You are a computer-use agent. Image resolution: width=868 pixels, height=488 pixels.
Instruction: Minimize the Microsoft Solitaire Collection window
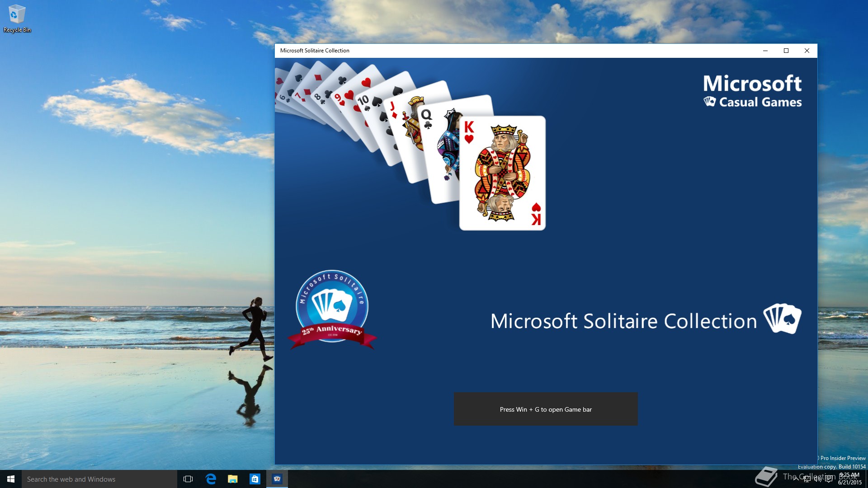765,51
